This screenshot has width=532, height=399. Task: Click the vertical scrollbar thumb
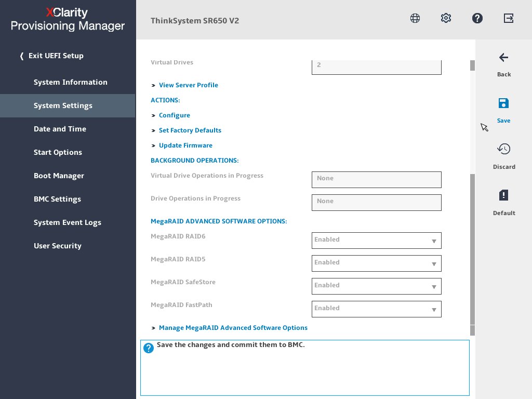pyautogui.click(x=472, y=249)
